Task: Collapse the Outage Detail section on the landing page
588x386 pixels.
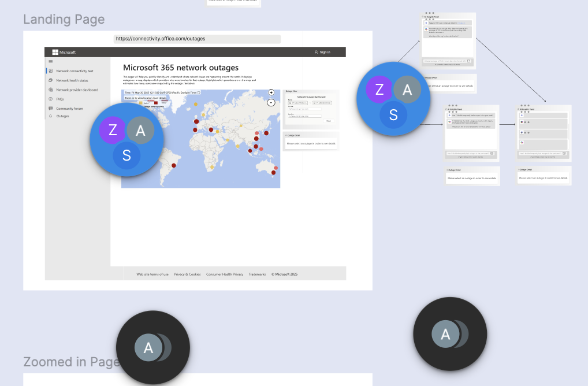Action: click(286, 135)
